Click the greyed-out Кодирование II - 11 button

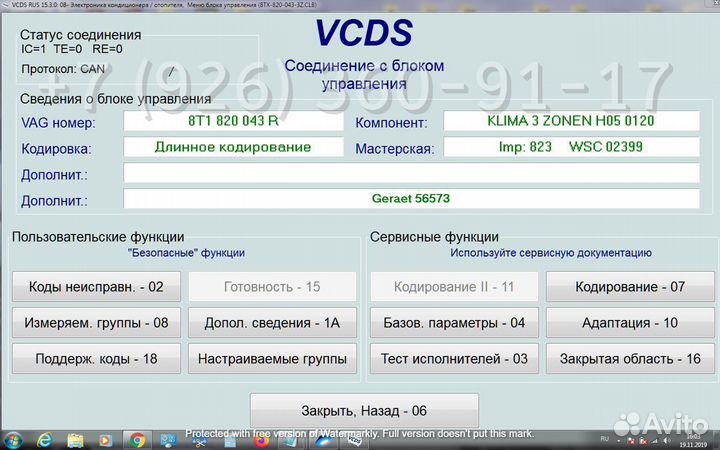(454, 287)
